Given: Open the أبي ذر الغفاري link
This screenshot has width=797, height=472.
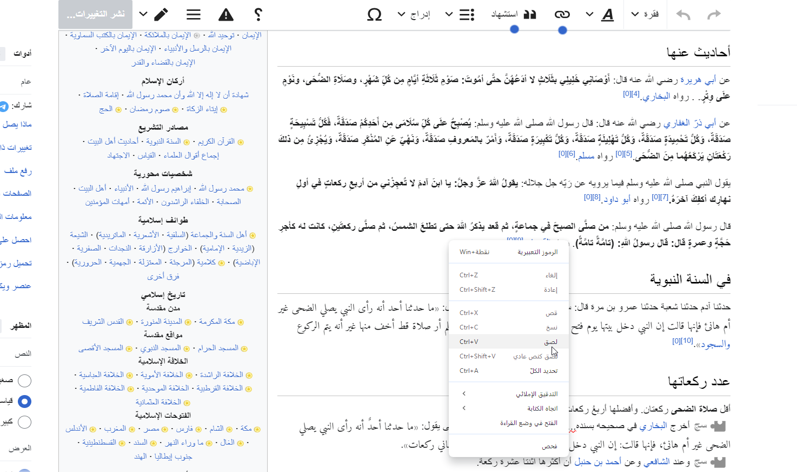Looking at the screenshot, I should pyautogui.click(x=690, y=123).
